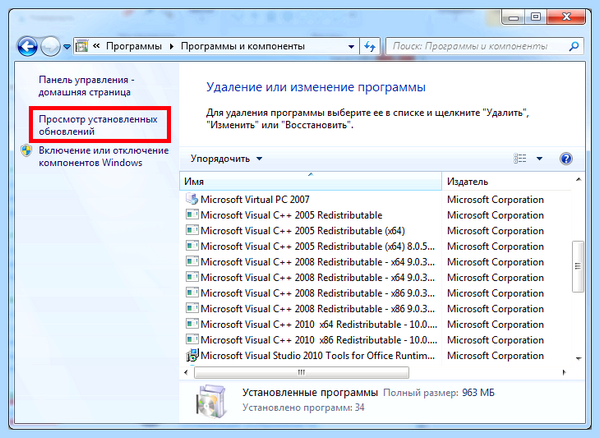600x438 pixels.
Task: Open the view options dropdown arrow
Action: click(540, 158)
